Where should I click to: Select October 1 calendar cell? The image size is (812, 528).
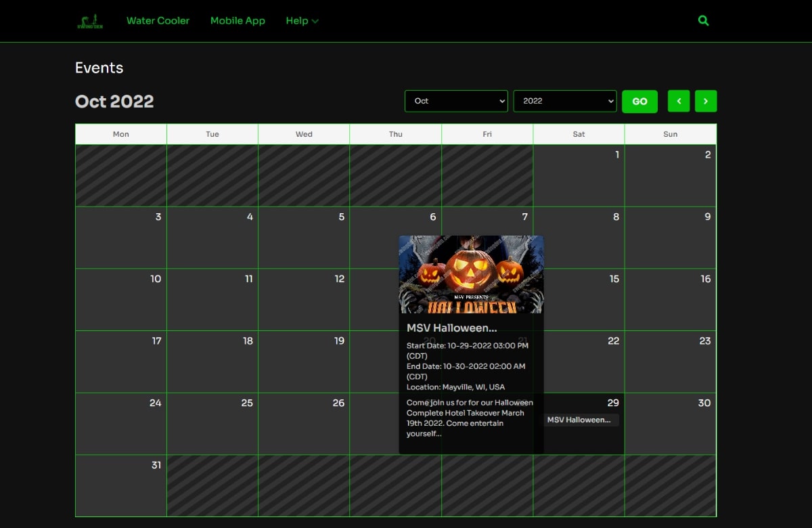pos(579,175)
